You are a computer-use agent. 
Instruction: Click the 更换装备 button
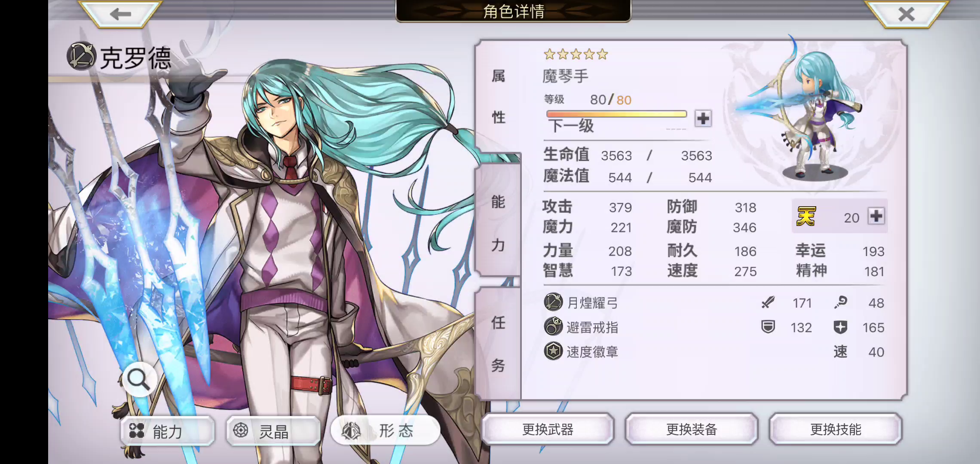[692, 429]
